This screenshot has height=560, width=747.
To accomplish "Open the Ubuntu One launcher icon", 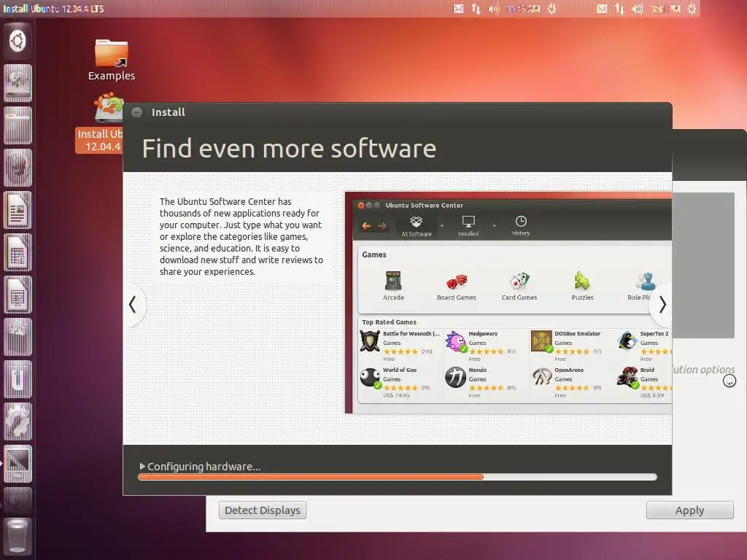I will pyautogui.click(x=18, y=379).
